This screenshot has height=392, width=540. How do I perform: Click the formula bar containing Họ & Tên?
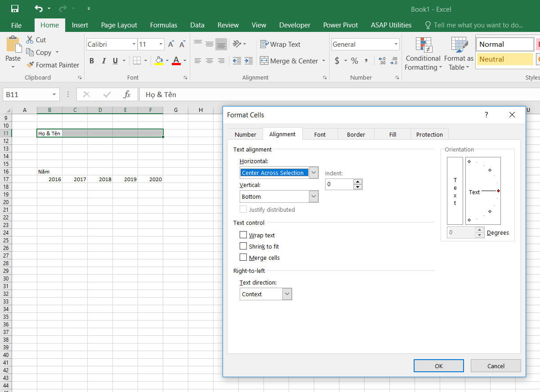[x=339, y=95]
